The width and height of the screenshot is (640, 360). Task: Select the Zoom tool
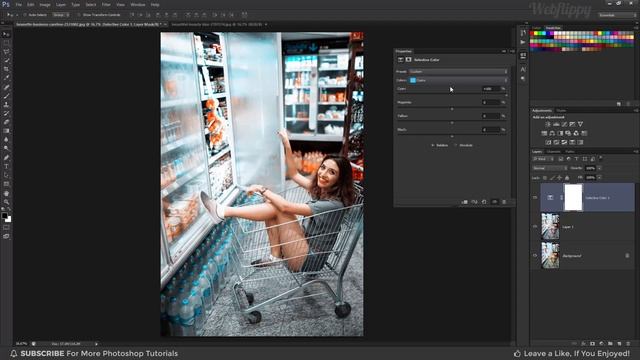6,202
